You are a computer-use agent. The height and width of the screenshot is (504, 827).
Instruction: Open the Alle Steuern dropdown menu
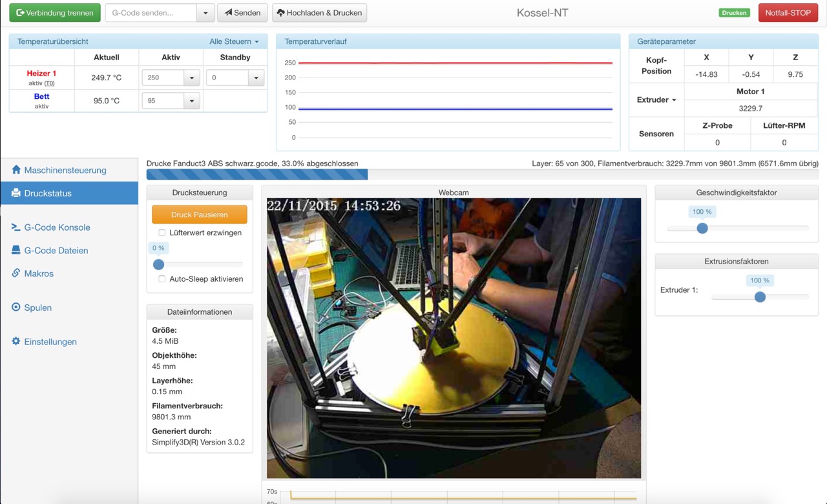[x=234, y=41]
